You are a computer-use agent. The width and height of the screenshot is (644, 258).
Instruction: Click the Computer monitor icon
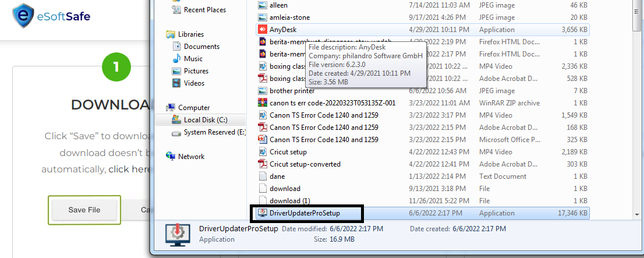(x=171, y=108)
